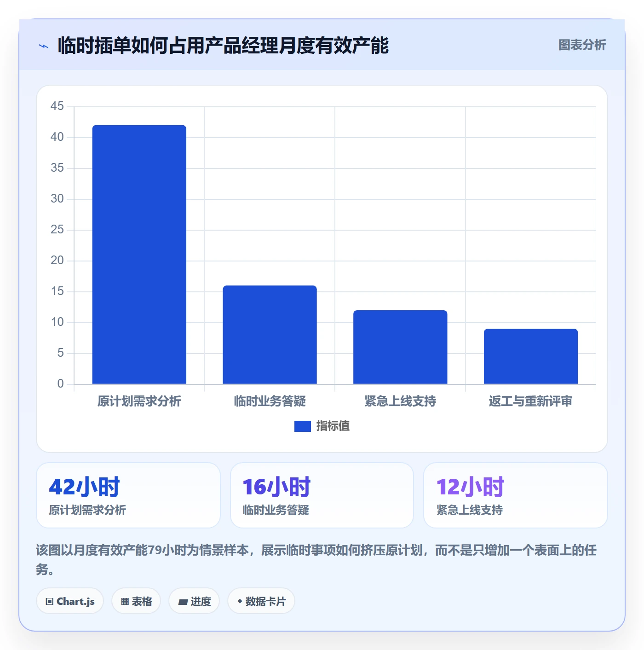Click the y-axis tick value 40

click(57, 137)
